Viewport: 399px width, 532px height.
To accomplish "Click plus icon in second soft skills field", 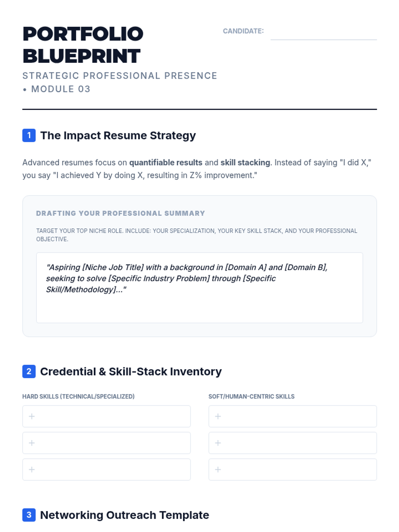I will (218, 443).
